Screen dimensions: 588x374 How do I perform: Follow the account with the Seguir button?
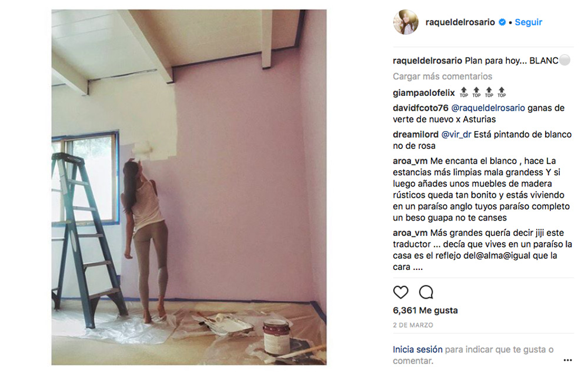pyautogui.click(x=529, y=22)
